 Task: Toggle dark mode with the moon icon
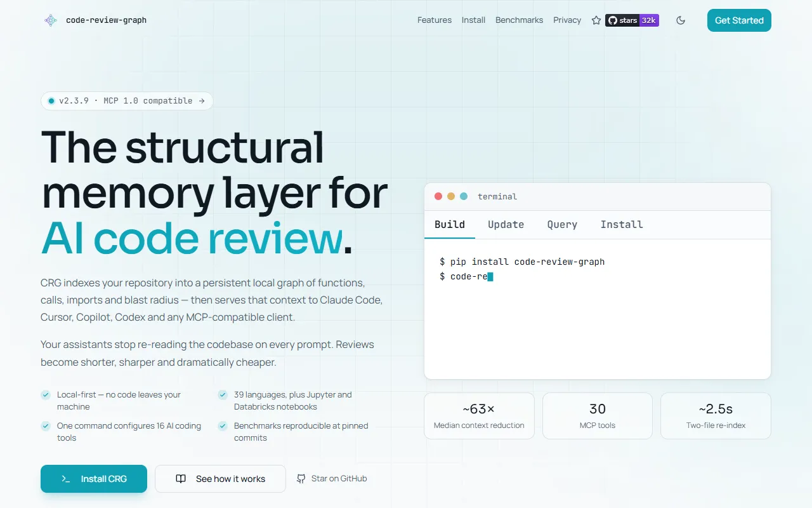pyautogui.click(x=681, y=20)
